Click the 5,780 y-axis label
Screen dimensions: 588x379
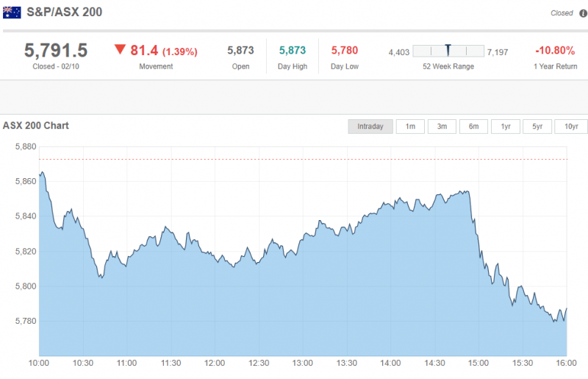point(26,321)
